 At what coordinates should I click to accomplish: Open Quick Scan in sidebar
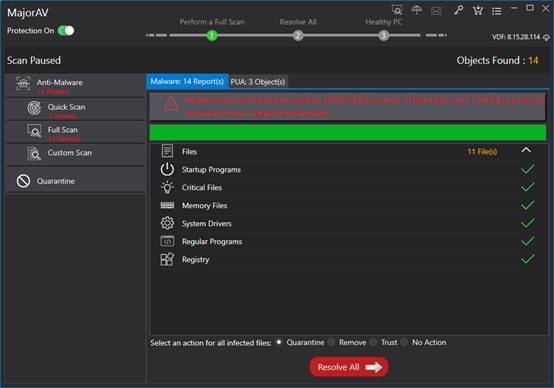[75, 109]
